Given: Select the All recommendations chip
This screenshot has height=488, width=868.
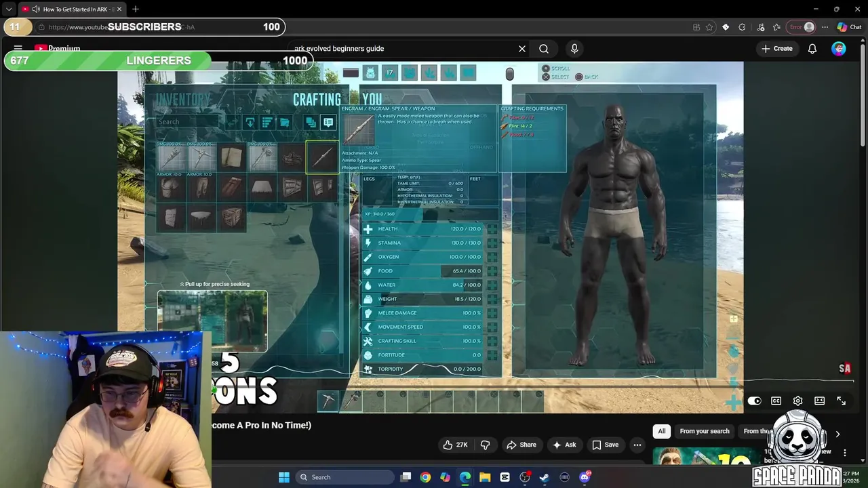Looking at the screenshot, I should tap(662, 431).
